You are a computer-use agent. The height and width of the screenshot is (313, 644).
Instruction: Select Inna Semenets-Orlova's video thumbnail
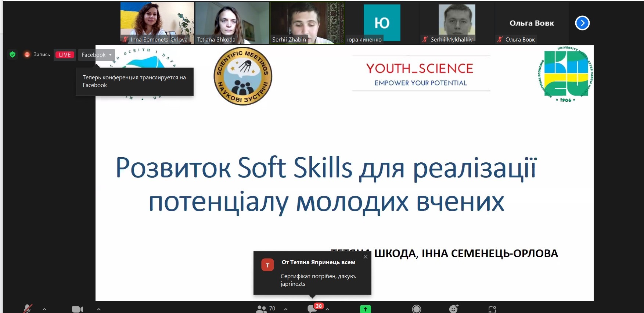coord(157,23)
